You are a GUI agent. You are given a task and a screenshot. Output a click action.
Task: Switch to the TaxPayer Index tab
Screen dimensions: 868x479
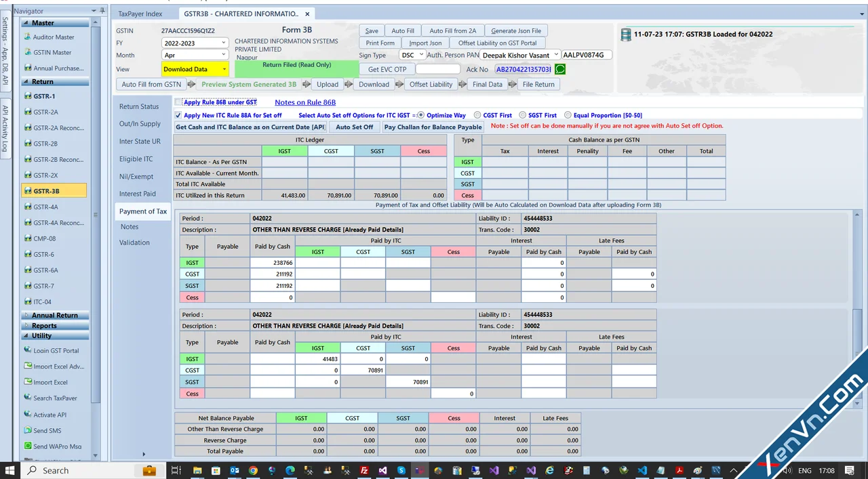pos(140,14)
